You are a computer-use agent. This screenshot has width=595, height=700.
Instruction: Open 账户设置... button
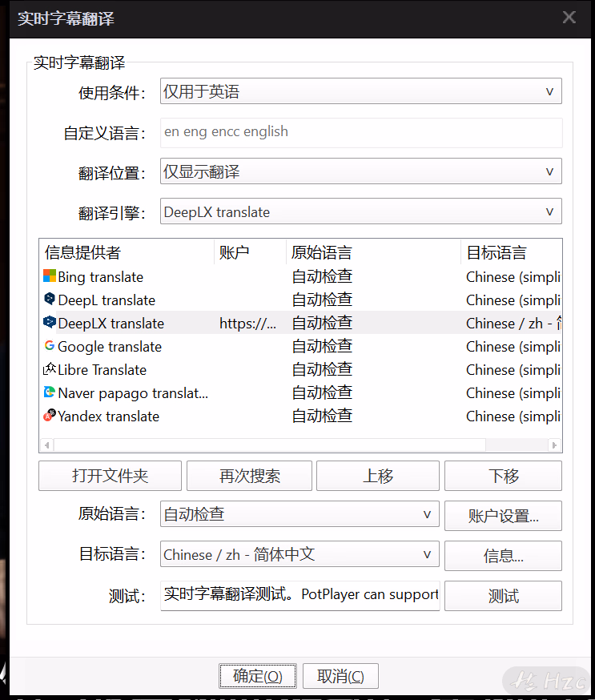pyautogui.click(x=503, y=516)
